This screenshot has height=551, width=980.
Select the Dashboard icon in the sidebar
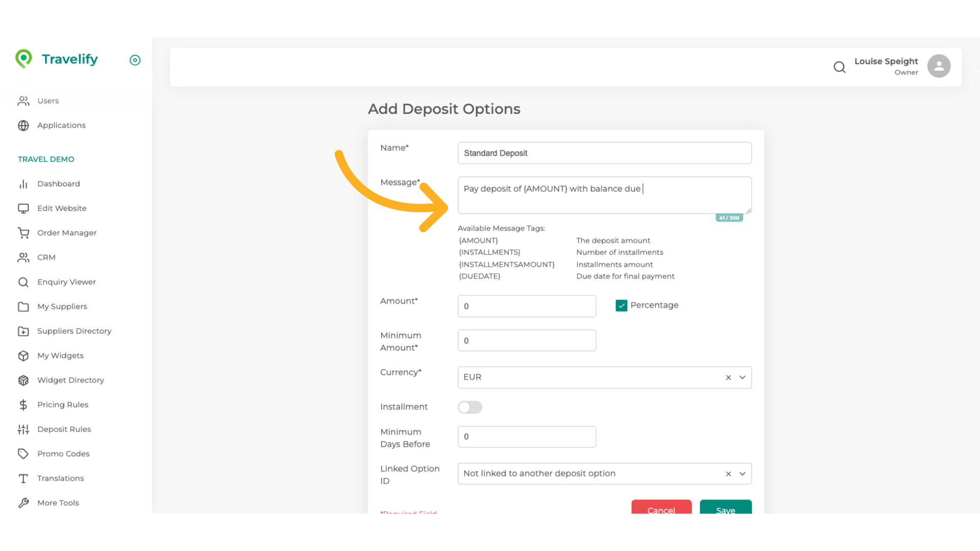(23, 184)
